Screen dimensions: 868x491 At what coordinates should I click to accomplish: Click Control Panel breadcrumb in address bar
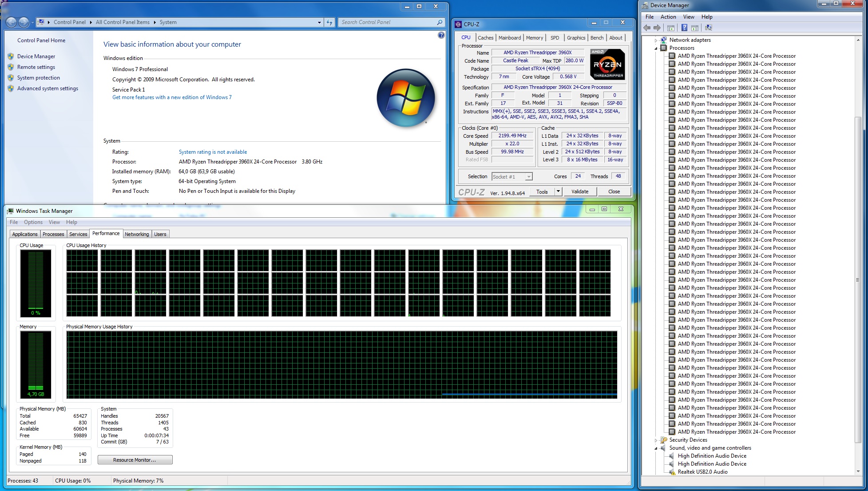point(70,22)
